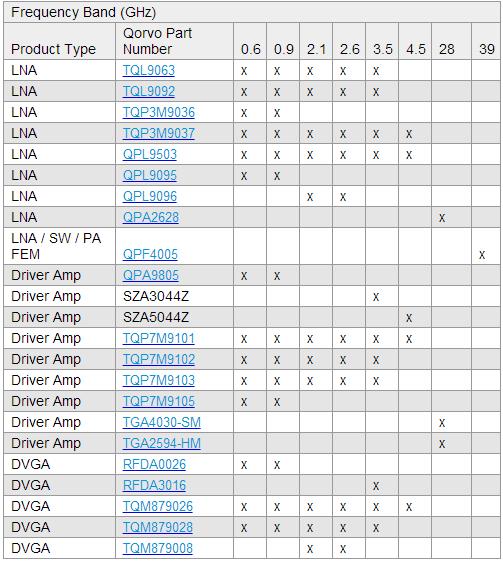503x564 pixels.
Task: Click the RFDA0026 DVGA link
Action: pyautogui.click(x=154, y=464)
